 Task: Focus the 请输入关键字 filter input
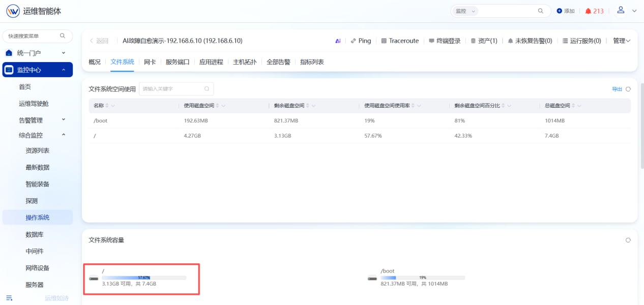tap(176, 89)
